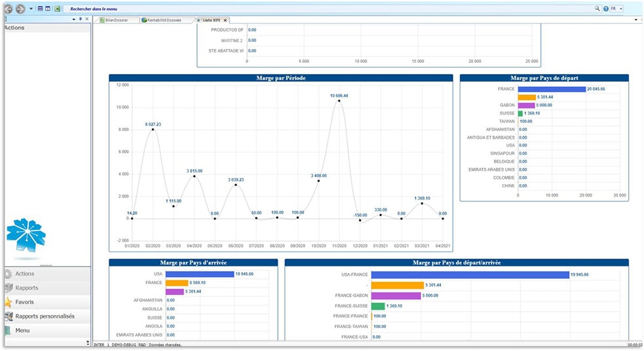Click the forward navigation arrow
The width and height of the screenshot is (644, 351).
tap(20, 9)
